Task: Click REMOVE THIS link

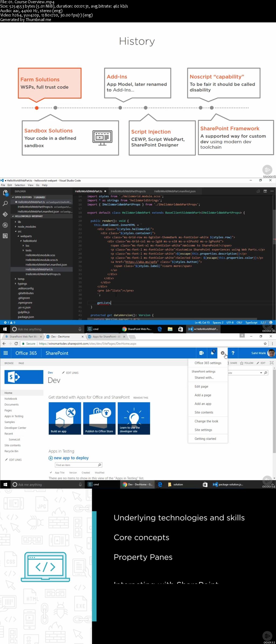Action: 141,398
